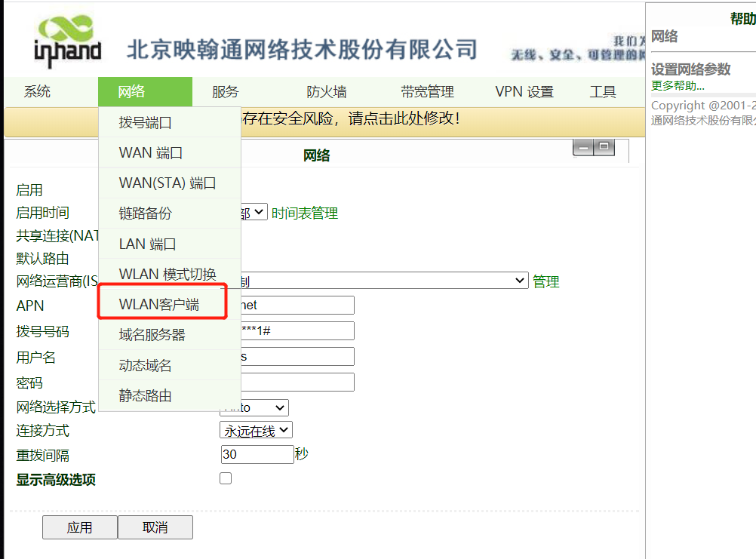
Task: Choose 拨号端口 in the dropdown menu
Action: pyautogui.click(x=146, y=122)
